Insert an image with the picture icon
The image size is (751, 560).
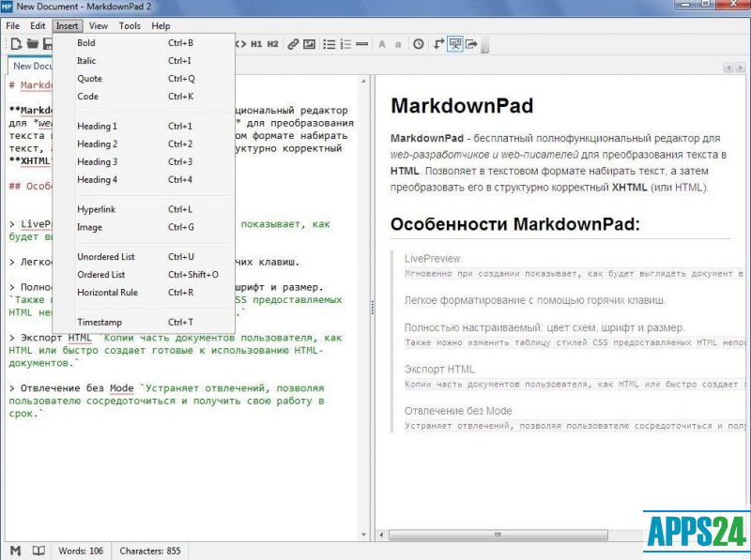pos(310,44)
